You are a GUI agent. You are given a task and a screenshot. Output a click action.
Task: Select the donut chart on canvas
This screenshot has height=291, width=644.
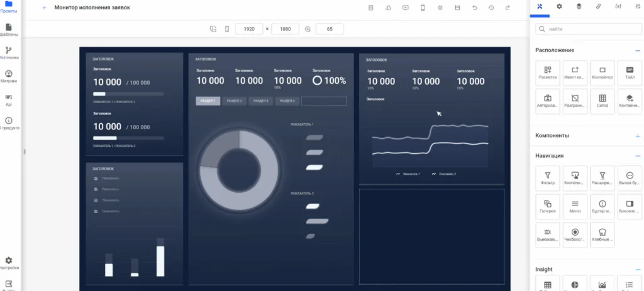pos(240,170)
